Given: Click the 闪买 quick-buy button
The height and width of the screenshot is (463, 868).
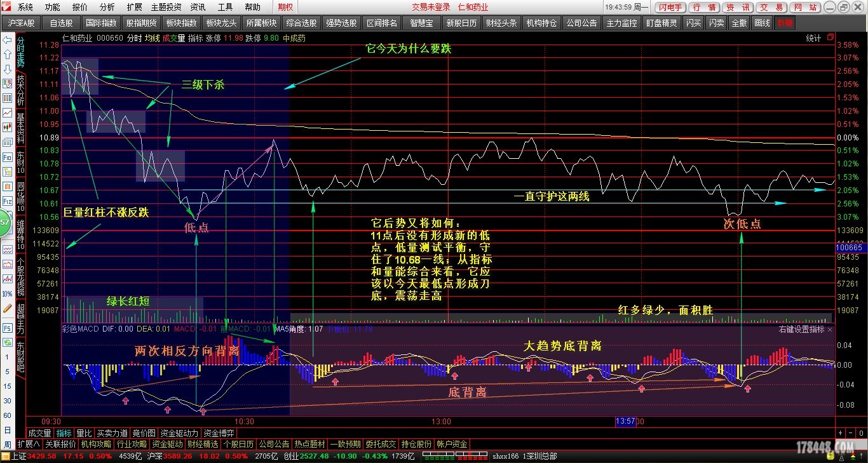Looking at the screenshot, I should point(694,22).
